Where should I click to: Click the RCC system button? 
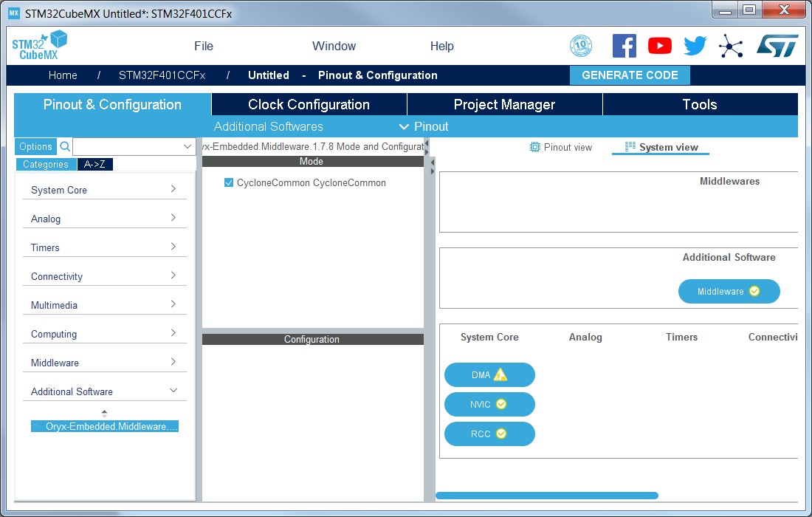489,434
